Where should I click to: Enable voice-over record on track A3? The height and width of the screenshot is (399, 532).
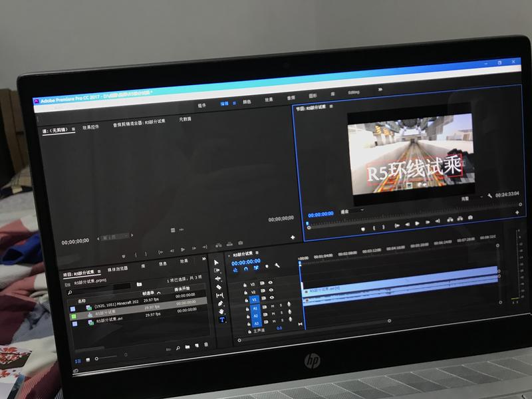[291, 319]
